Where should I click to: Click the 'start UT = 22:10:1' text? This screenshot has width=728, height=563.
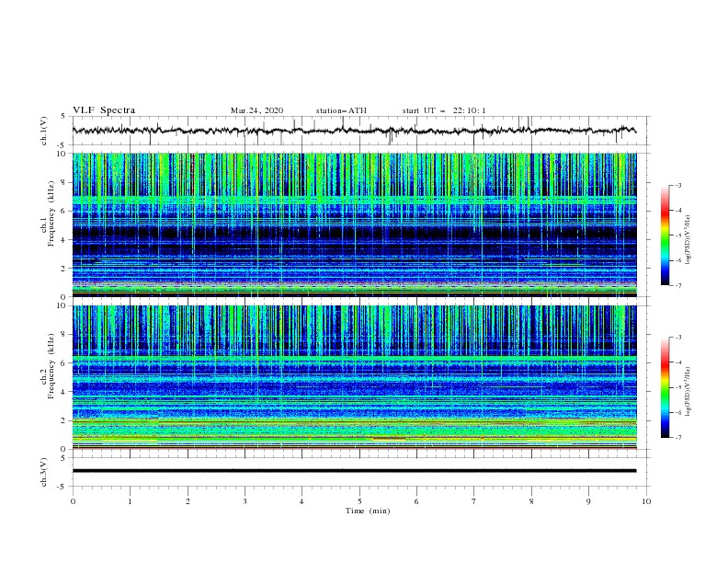tap(444, 110)
